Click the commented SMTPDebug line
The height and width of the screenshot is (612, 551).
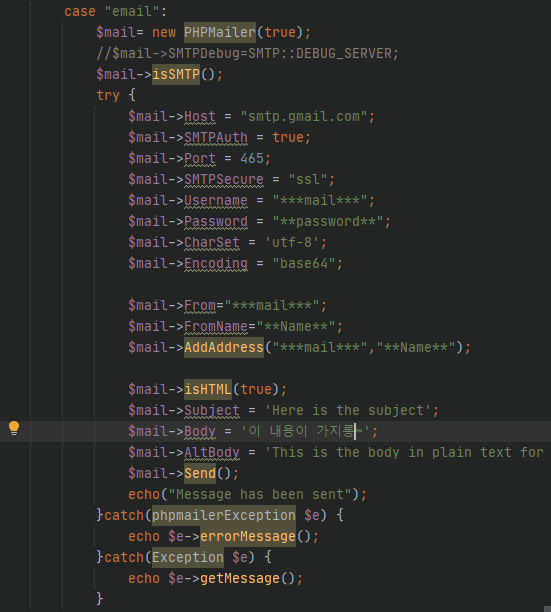(247, 53)
